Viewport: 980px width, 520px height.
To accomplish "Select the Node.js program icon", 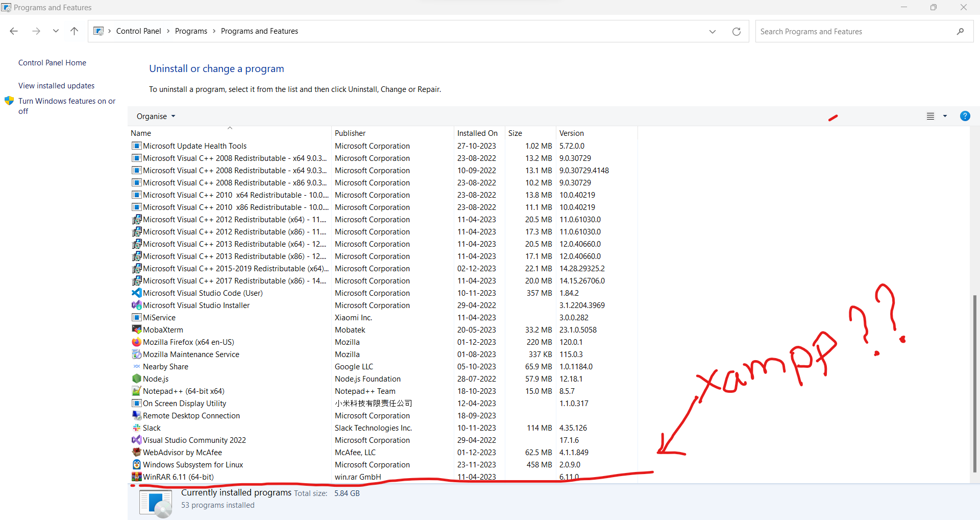I will pos(136,379).
